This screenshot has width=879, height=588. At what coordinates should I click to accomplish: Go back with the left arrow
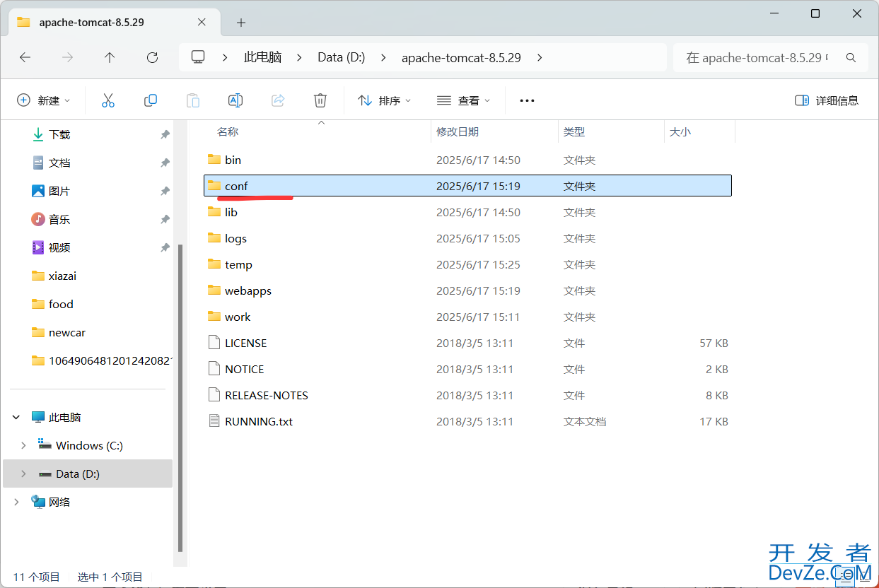click(x=25, y=57)
